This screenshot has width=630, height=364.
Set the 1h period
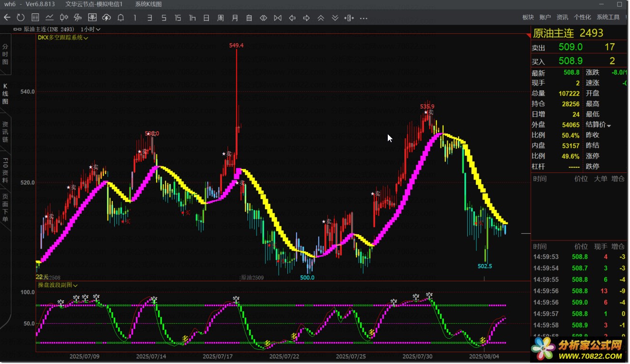click(x=192, y=18)
